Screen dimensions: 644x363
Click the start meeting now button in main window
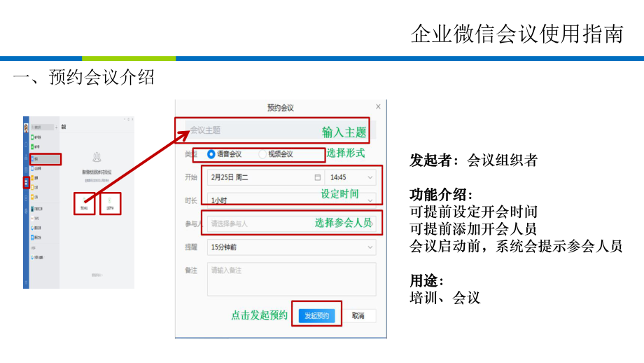(x=110, y=203)
